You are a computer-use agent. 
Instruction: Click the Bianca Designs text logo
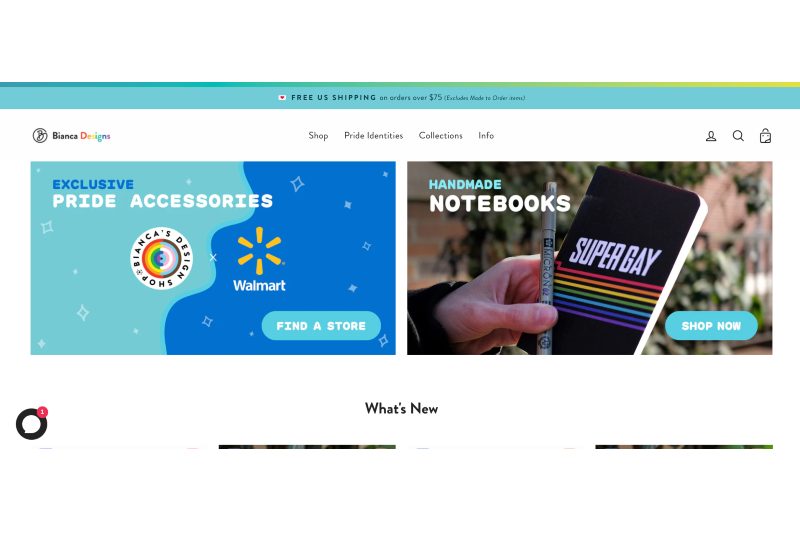click(x=81, y=136)
